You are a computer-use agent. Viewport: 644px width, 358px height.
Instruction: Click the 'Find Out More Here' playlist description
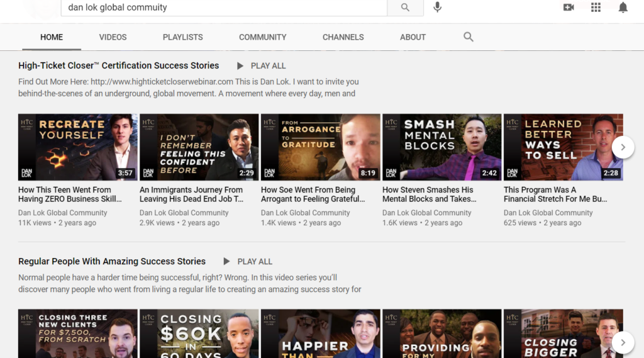[189, 87]
